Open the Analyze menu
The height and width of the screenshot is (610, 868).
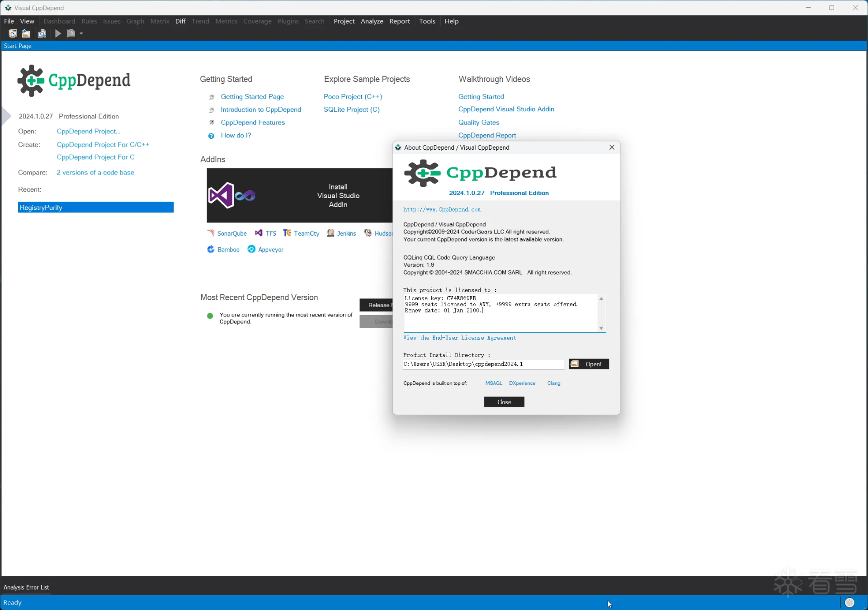pos(372,21)
